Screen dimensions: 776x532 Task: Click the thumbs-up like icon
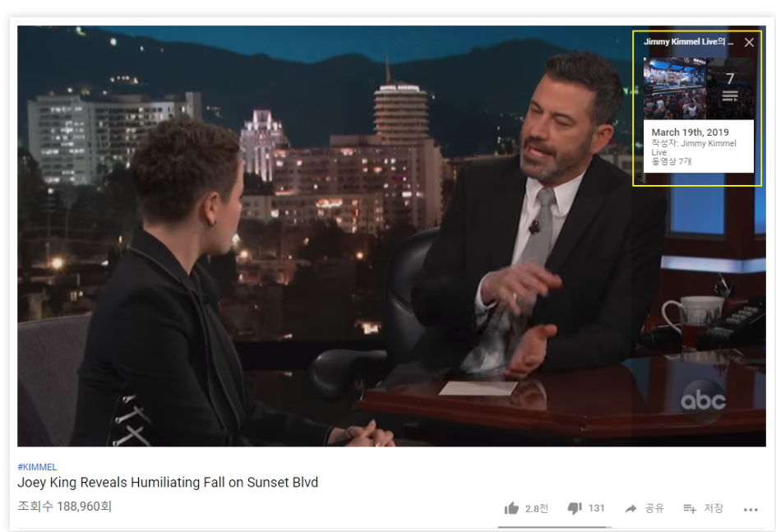(511, 508)
